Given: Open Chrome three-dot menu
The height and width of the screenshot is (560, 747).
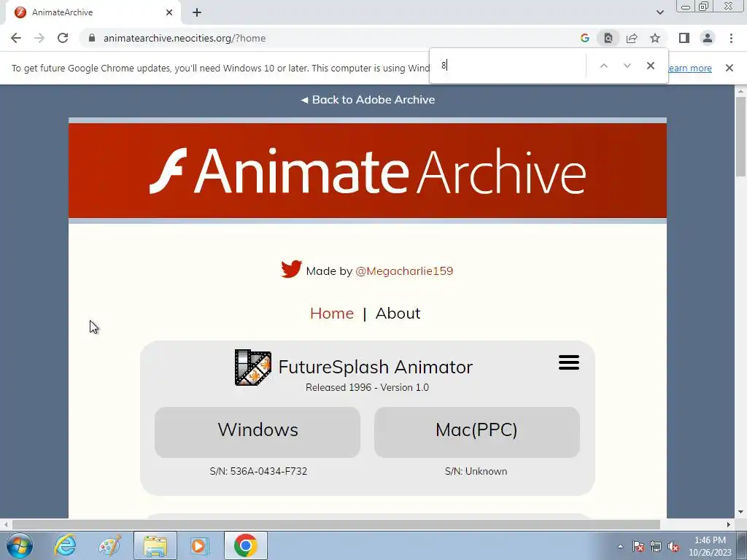Looking at the screenshot, I should point(731,38).
